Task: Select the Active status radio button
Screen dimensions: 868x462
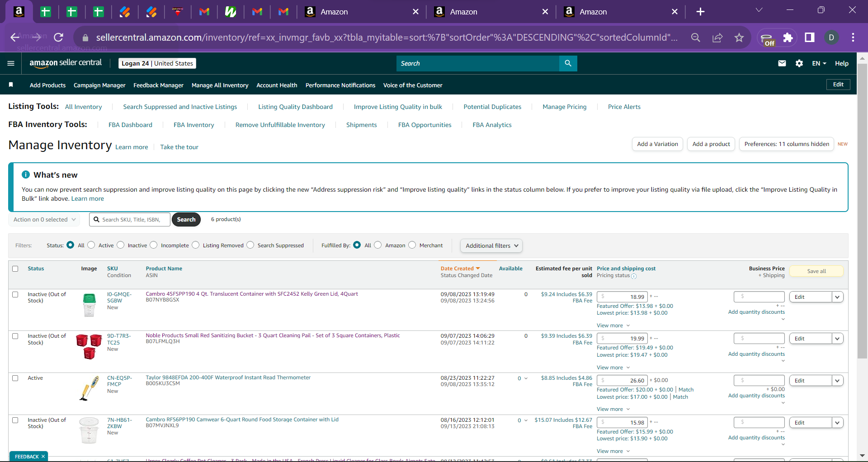Action: click(91, 245)
